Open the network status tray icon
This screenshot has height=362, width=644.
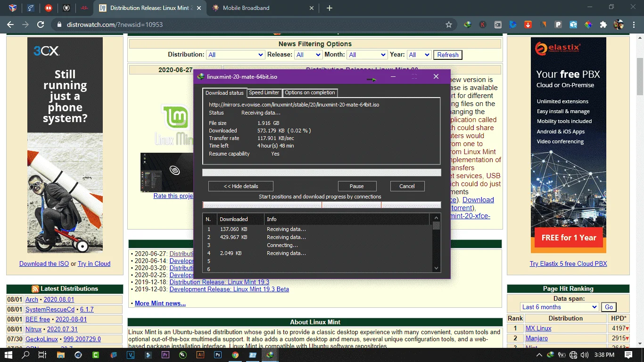pyautogui.click(x=573, y=355)
